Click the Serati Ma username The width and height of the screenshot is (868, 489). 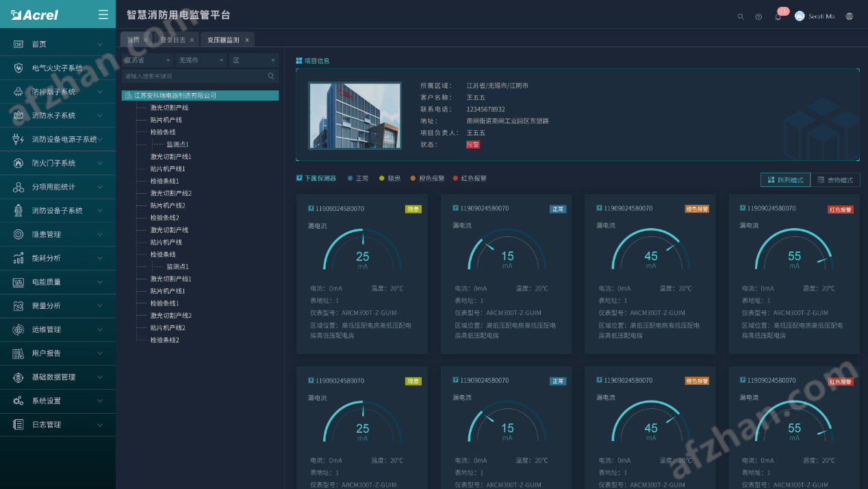[x=821, y=16]
